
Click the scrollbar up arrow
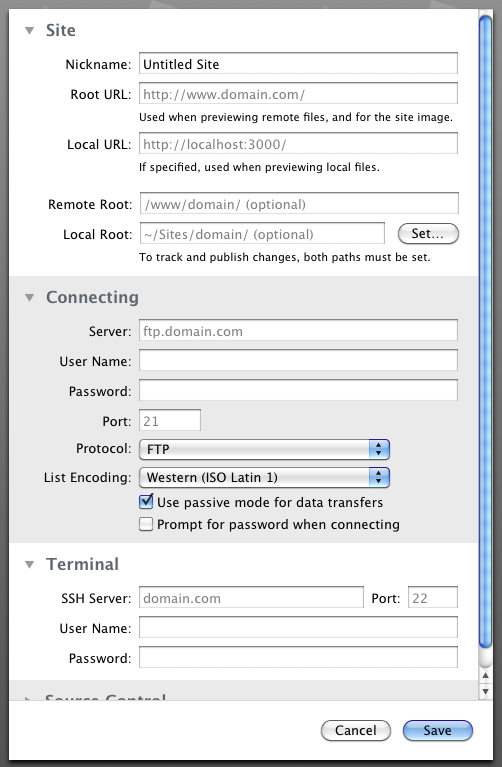485,676
